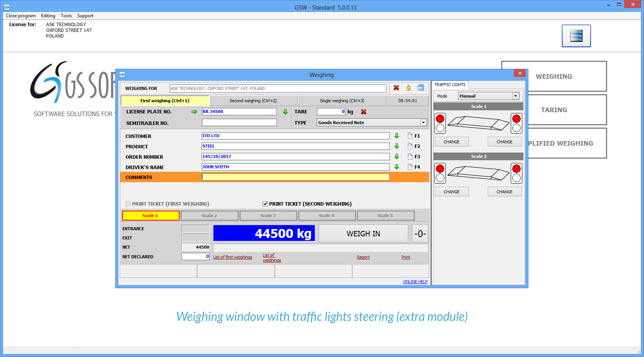
Task: Click into the Comments input field
Action: pyautogui.click(x=295, y=177)
